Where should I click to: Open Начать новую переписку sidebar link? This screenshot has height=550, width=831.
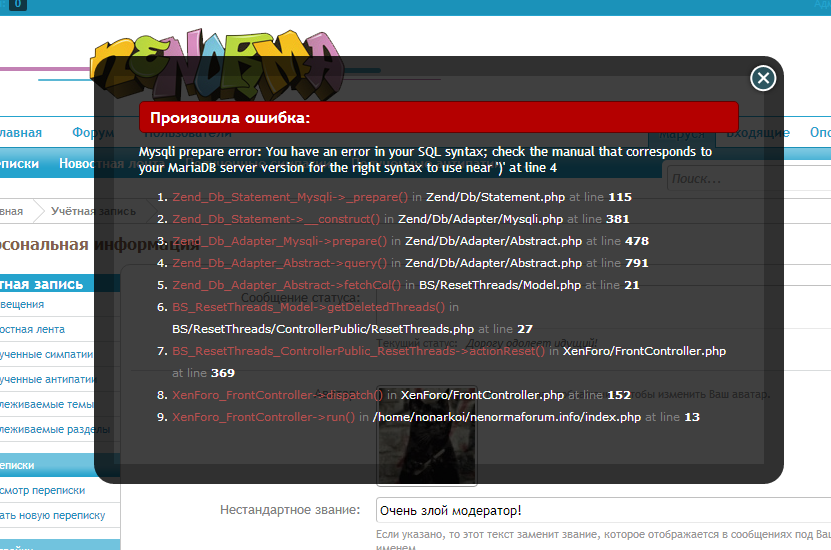coord(52,515)
